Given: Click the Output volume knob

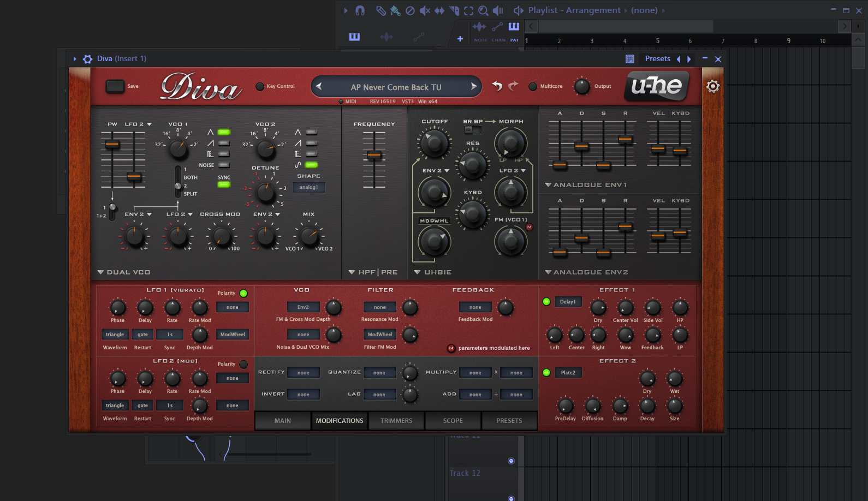Looking at the screenshot, I should click(x=582, y=86).
